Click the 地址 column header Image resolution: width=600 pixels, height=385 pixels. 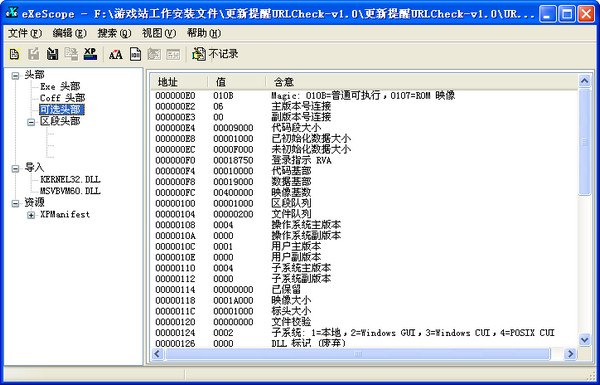tap(179, 82)
